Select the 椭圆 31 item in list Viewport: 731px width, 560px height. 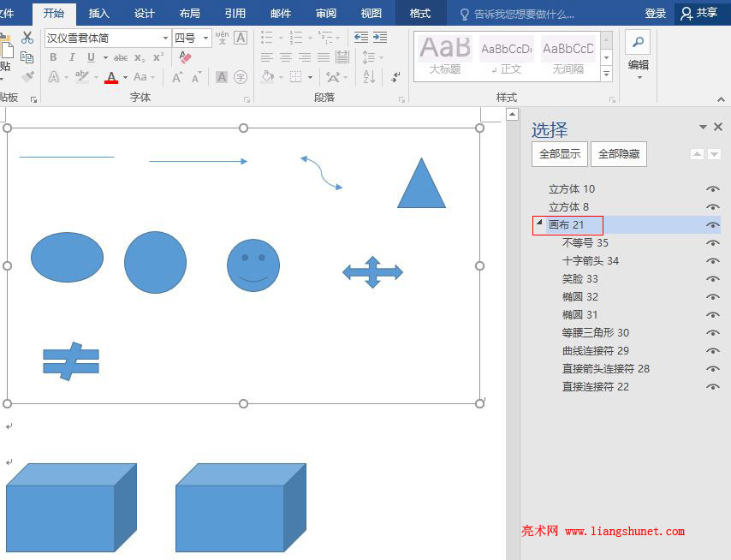579,315
